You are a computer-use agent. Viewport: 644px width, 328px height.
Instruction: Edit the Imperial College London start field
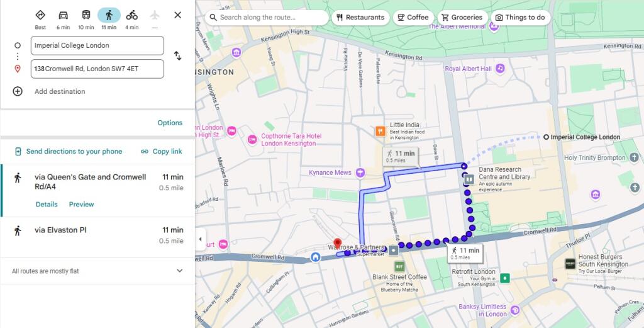click(97, 45)
